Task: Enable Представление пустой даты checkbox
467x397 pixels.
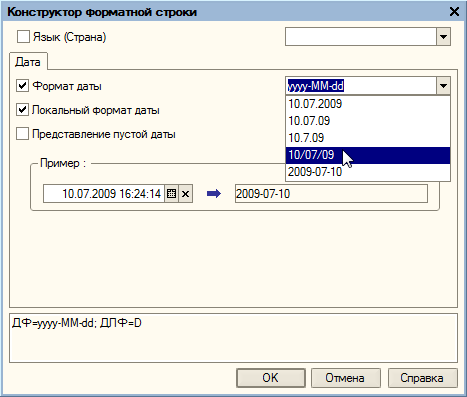Action: [x=22, y=134]
